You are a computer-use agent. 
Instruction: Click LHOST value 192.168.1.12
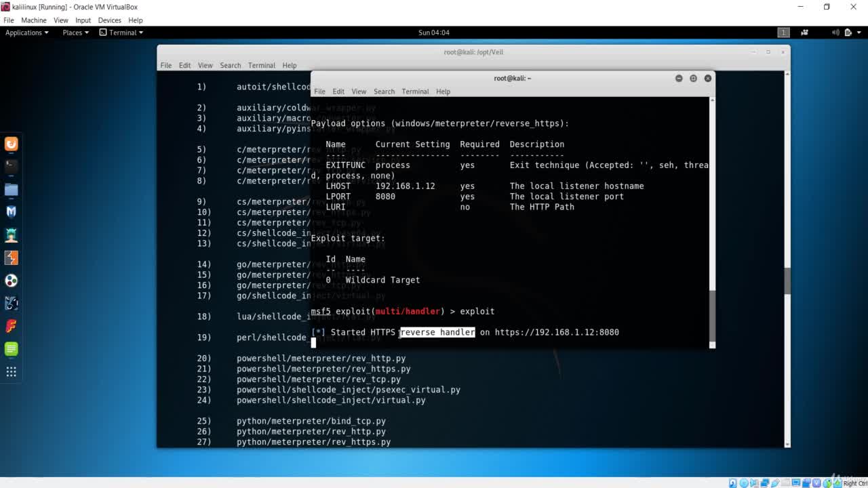405,186
